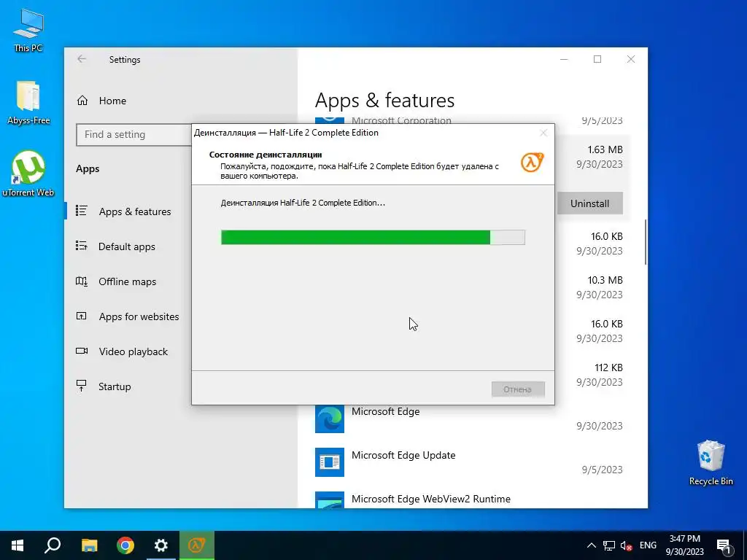The height and width of the screenshot is (560, 747).
Task: Click ENG language indicator
Action: 648,545
